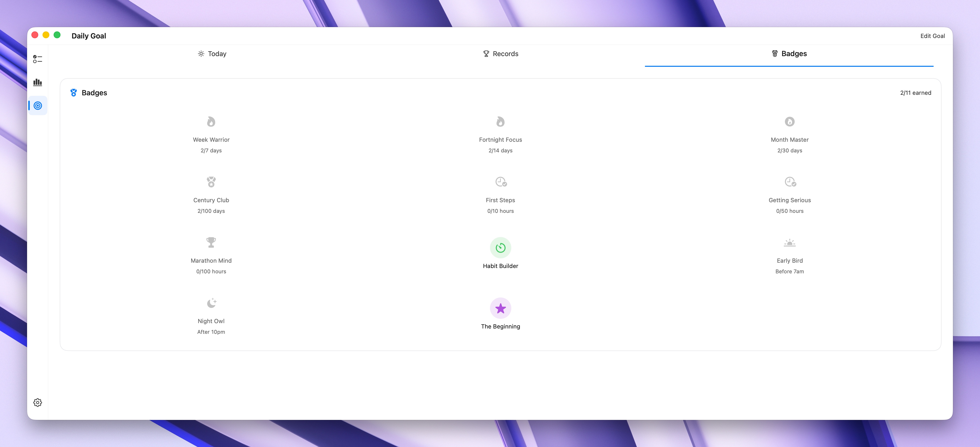Click the Early Bird sunrise icon
Viewport: 980px width, 447px height.
790,243
